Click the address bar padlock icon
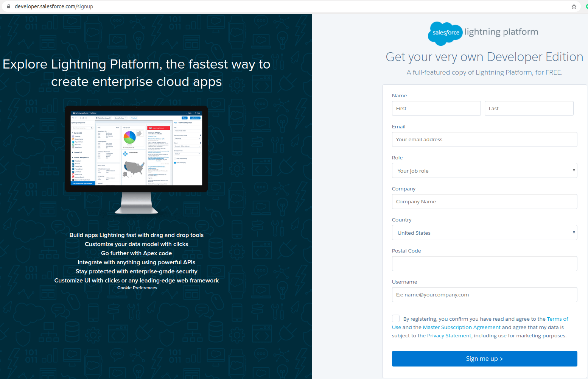588x379 pixels. point(9,6)
